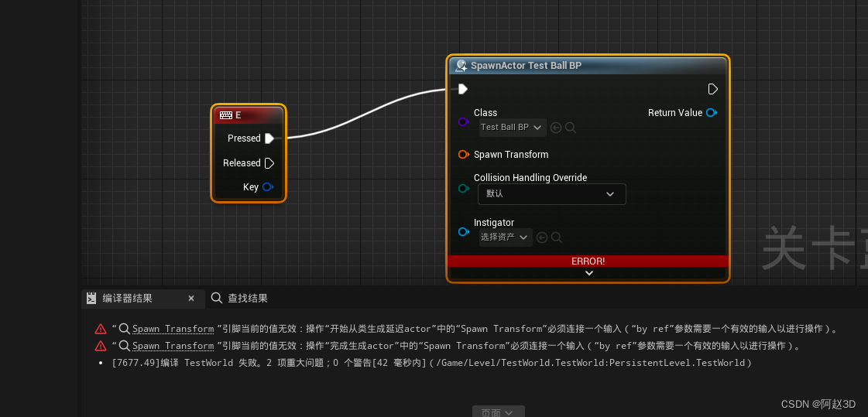
Task: Click the Collision Handling Override label
Action: coord(530,177)
